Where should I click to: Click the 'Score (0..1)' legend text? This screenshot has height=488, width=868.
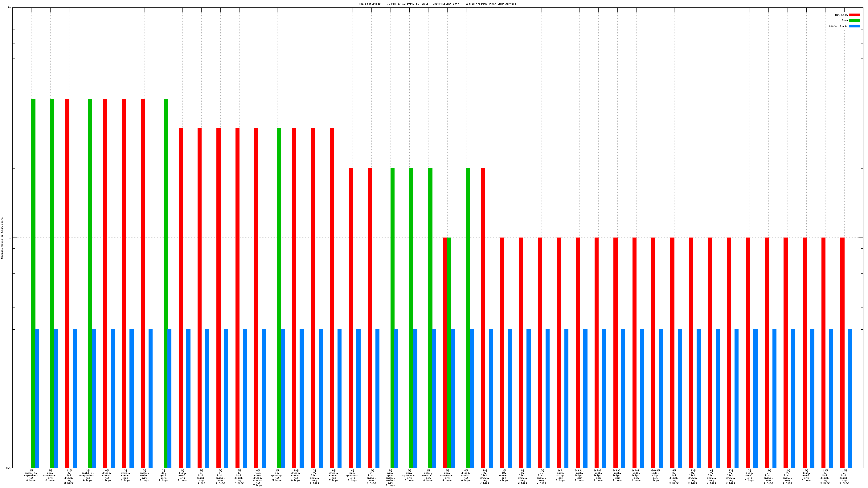click(x=838, y=26)
